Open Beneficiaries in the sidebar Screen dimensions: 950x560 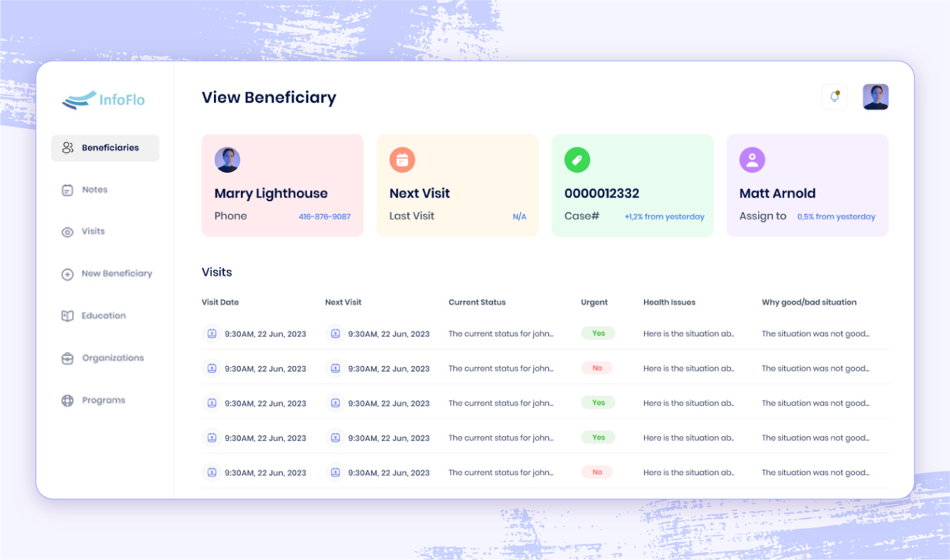pos(105,148)
